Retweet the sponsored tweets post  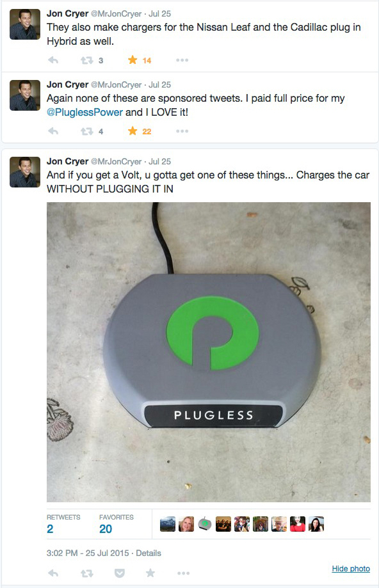(x=87, y=131)
